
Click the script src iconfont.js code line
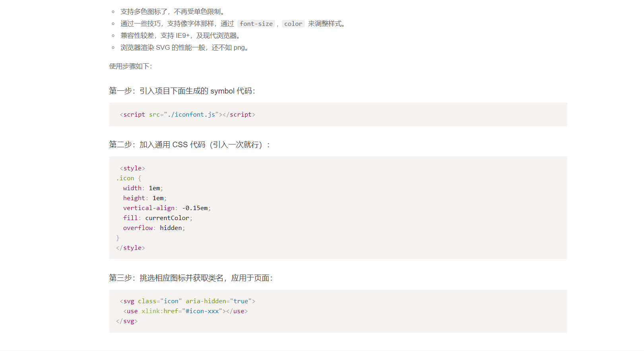(188, 115)
